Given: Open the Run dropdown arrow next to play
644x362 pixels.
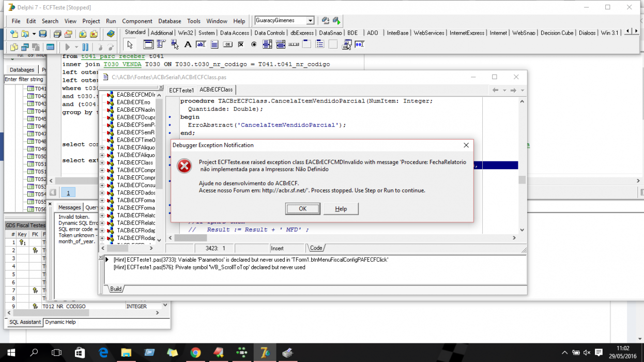Looking at the screenshot, I should 76,47.
